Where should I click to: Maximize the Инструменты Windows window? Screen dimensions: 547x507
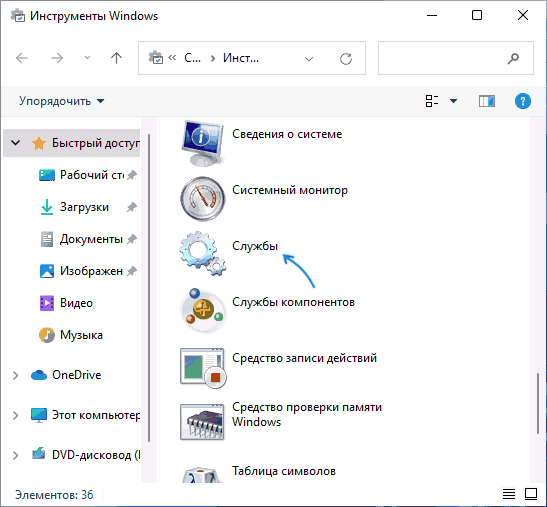(x=477, y=15)
